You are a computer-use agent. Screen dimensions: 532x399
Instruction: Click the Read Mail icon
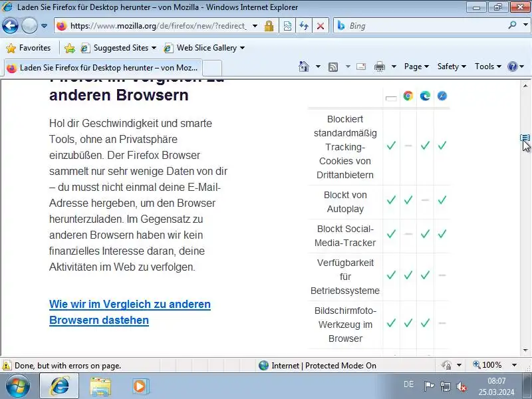pos(361,66)
